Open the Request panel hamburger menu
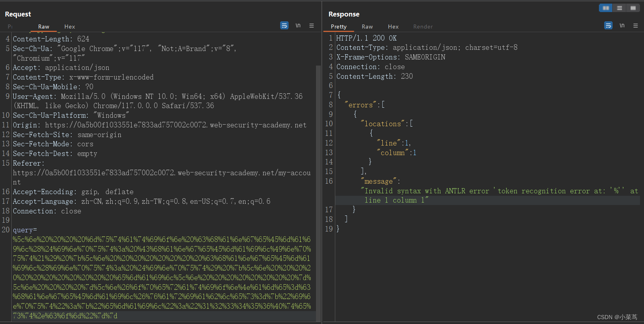This screenshot has height=324, width=644. (312, 25)
